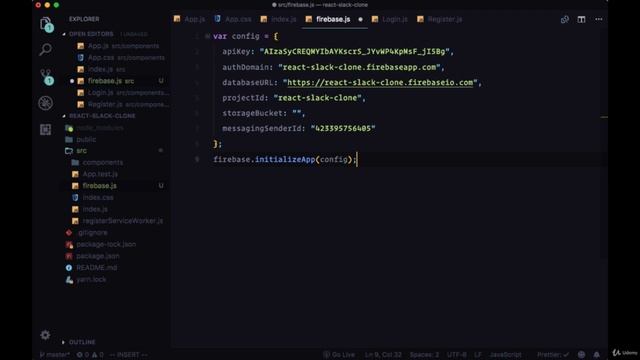Open the editor More Actions ellipsis
Image resolution: width=640 pixels, height=360 pixels.
pyautogui.click(x=598, y=19)
